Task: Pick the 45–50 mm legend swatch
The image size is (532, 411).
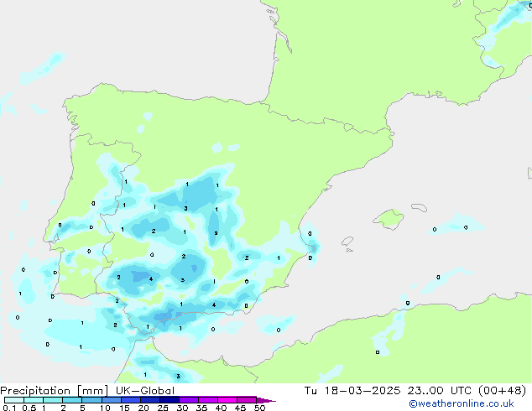Action: (247, 400)
